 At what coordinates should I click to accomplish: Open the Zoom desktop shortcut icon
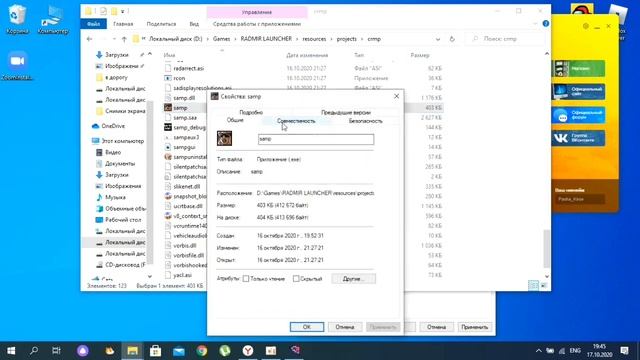point(17,64)
